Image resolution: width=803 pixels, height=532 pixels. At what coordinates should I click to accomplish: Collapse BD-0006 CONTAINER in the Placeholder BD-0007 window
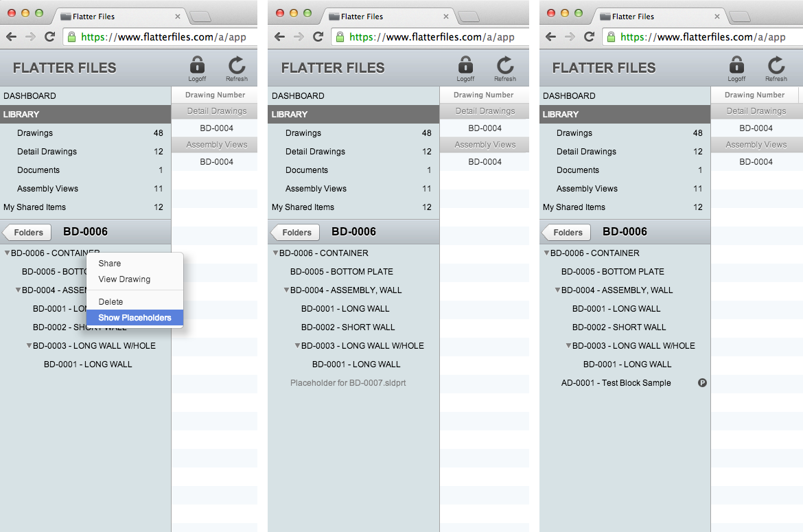[275, 253]
